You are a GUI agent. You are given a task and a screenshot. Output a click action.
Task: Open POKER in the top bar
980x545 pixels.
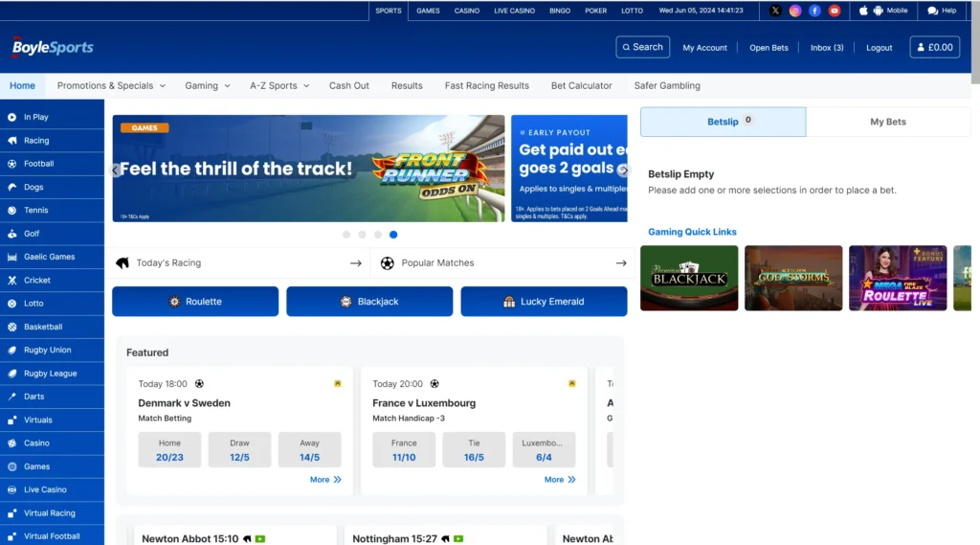pyautogui.click(x=595, y=11)
